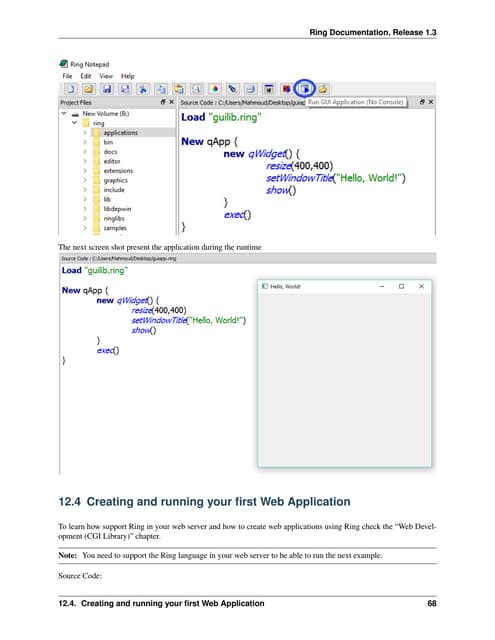Screen dimensions: 495x640
Task: Open the Edit menu
Action: pos(86,76)
